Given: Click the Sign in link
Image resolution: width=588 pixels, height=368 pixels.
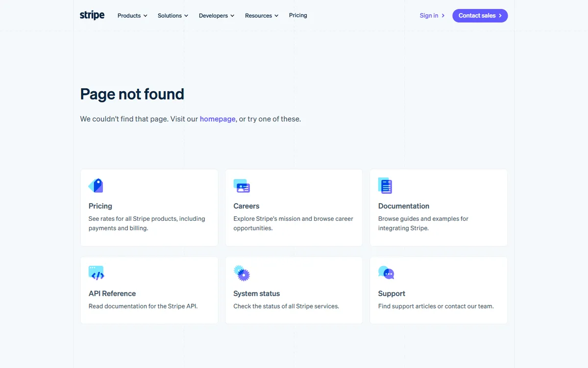Looking at the screenshot, I should [x=432, y=16].
